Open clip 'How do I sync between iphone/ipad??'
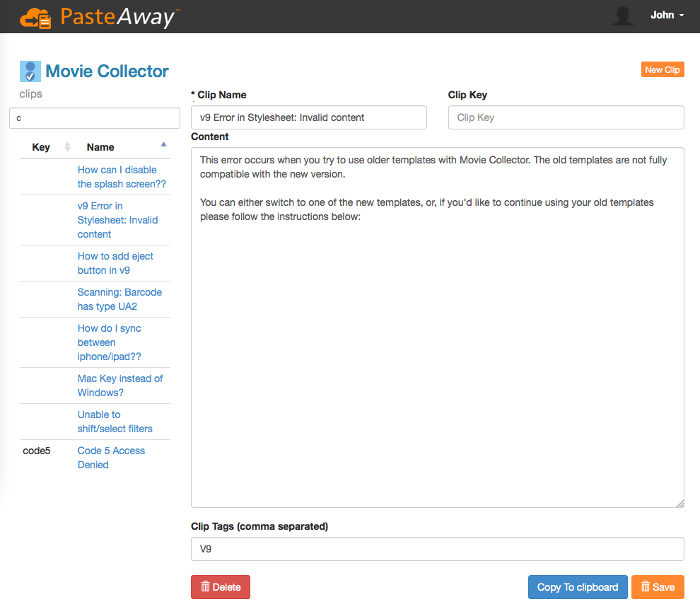The image size is (700, 614). point(110,342)
